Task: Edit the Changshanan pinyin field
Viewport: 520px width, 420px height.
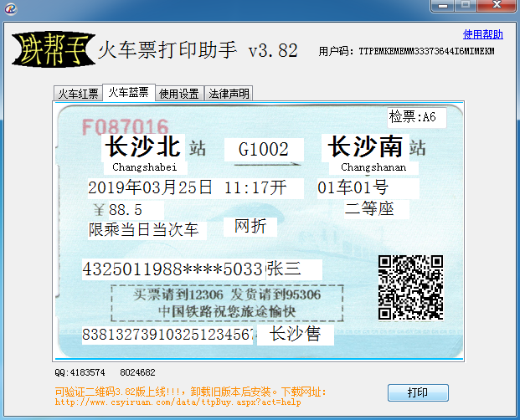Action: (373, 167)
